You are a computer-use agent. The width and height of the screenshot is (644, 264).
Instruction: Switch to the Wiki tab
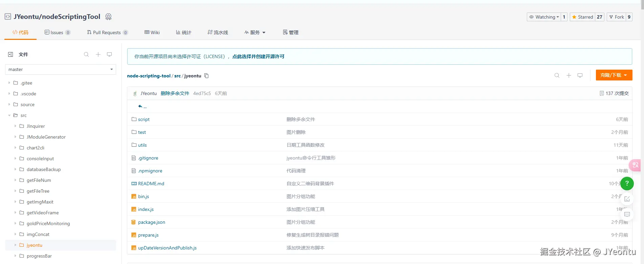pos(152,32)
